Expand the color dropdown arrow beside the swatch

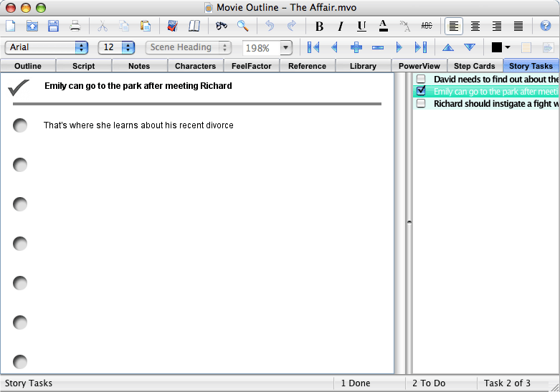coord(508,47)
